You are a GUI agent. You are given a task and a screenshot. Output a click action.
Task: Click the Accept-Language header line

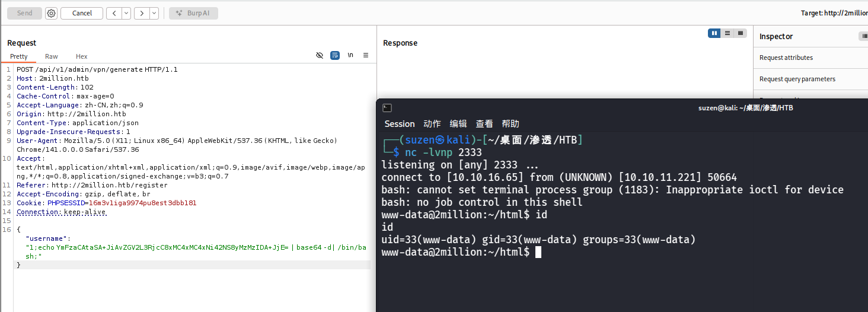pyautogui.click(x=80, y=105)
